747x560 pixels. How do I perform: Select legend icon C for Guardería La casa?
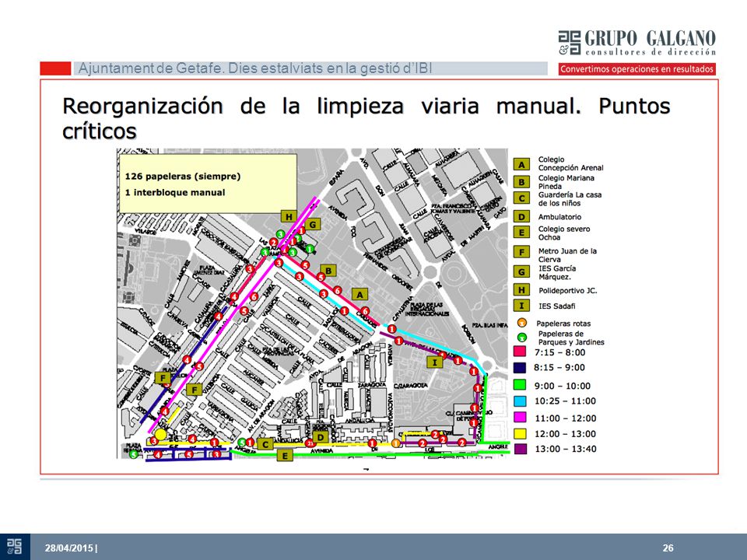(x=521, y=198)
